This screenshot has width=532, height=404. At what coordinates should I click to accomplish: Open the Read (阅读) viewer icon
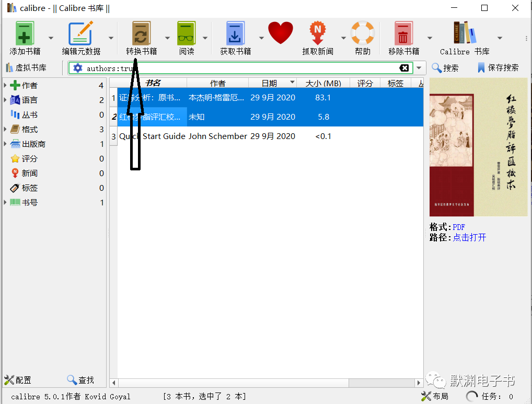click(186, 33)
